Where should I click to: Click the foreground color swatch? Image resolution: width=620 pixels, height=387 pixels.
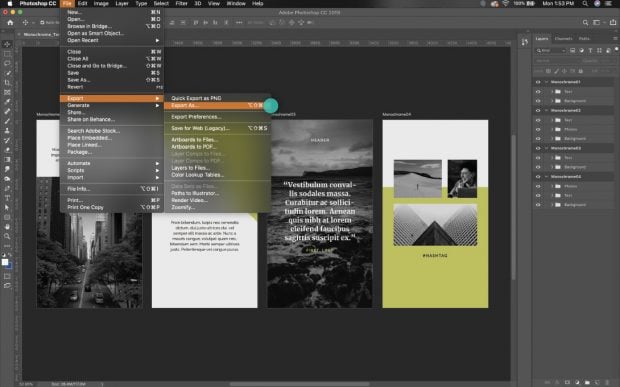[x=5, y=262]
